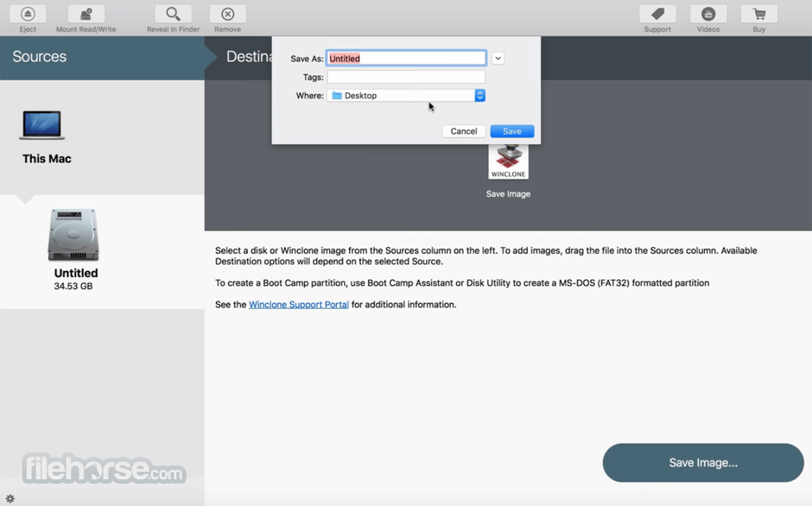The width and height of the screenshot is (812, 506).
Task: Click the Mount Read/Write toolbar icon
Action: click(x=86, y=14)
